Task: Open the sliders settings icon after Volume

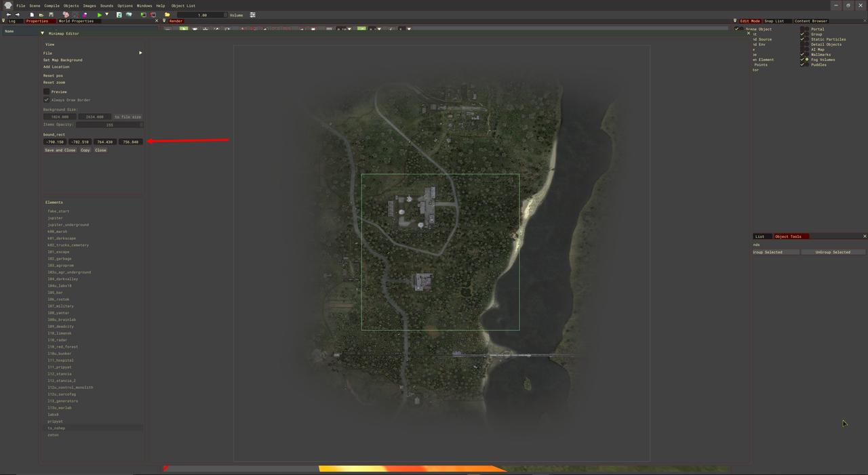Action: [x=252, y=15]
